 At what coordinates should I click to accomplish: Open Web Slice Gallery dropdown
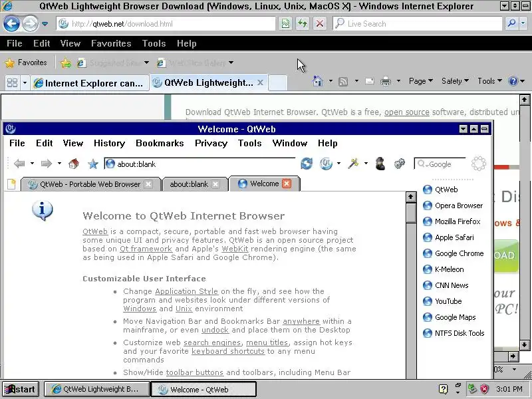point(231,63)
